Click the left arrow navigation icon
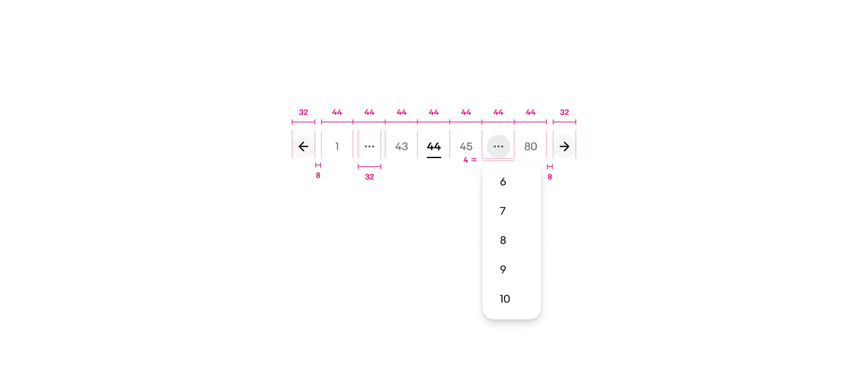The height and width of the screenshot is (381, 868). click(303, 146)
